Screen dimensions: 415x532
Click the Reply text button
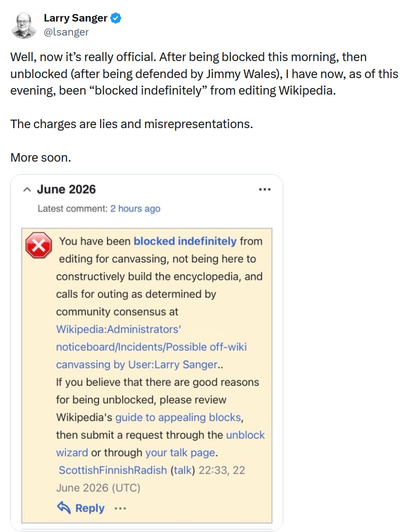click(x=90, y=508)
